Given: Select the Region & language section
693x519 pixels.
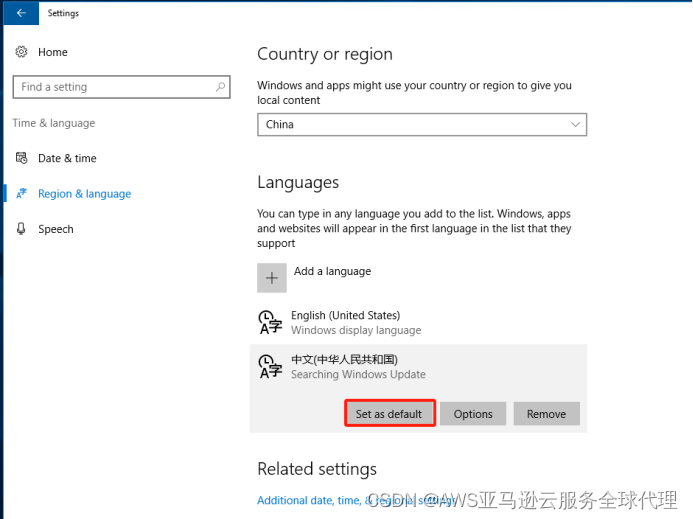Looking at the screenshot, I should click(x=84, y=194).
